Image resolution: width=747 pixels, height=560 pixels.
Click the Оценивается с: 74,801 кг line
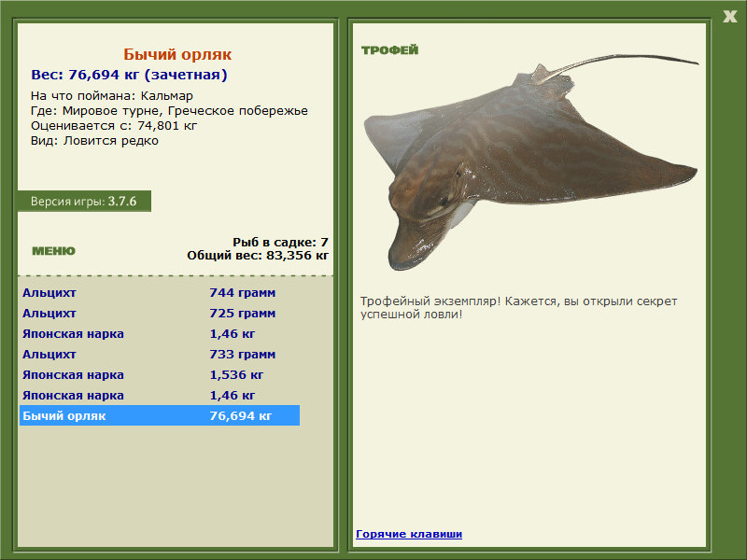click(x=114, y=126)
